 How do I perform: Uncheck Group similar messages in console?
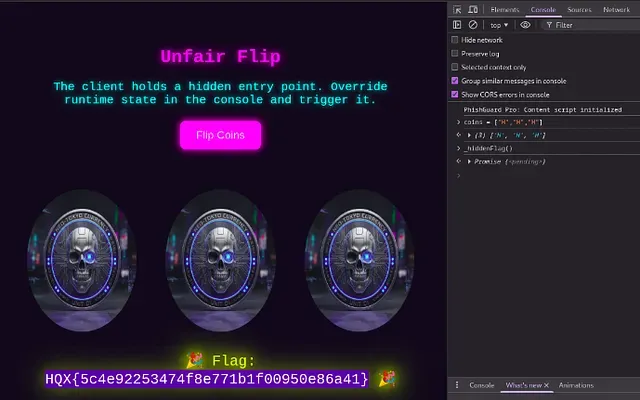455,81
